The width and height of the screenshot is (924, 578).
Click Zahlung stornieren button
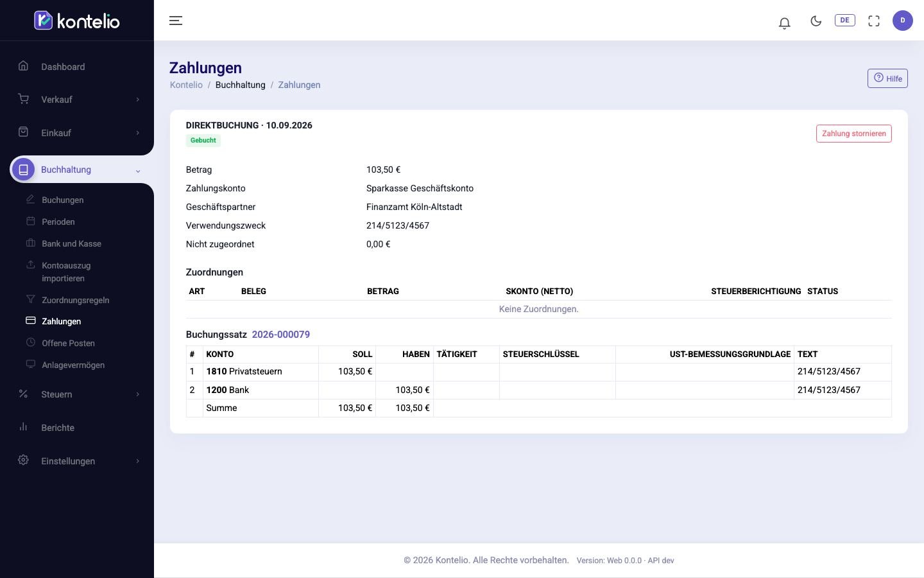853,134
